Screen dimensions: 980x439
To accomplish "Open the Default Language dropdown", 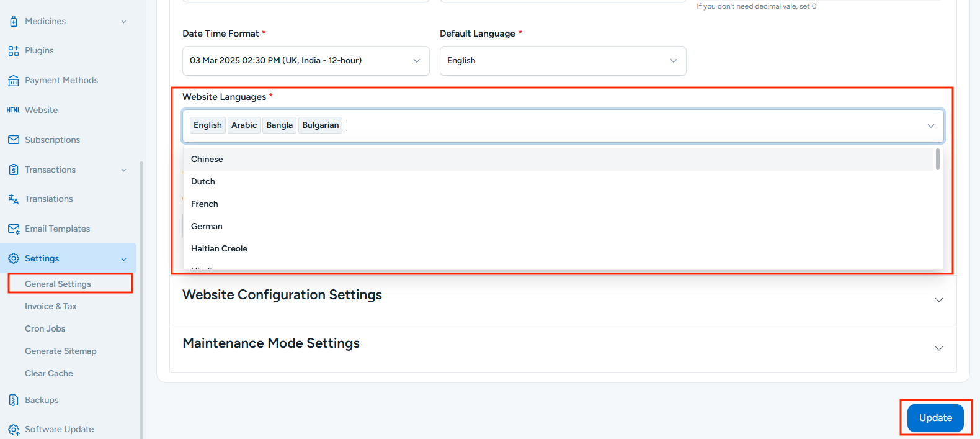I will point(563,61).
